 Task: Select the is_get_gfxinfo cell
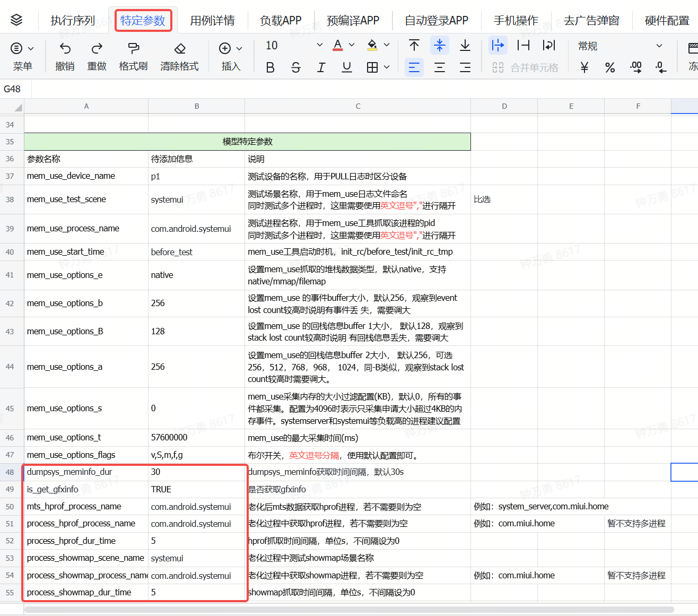(86, 489)
